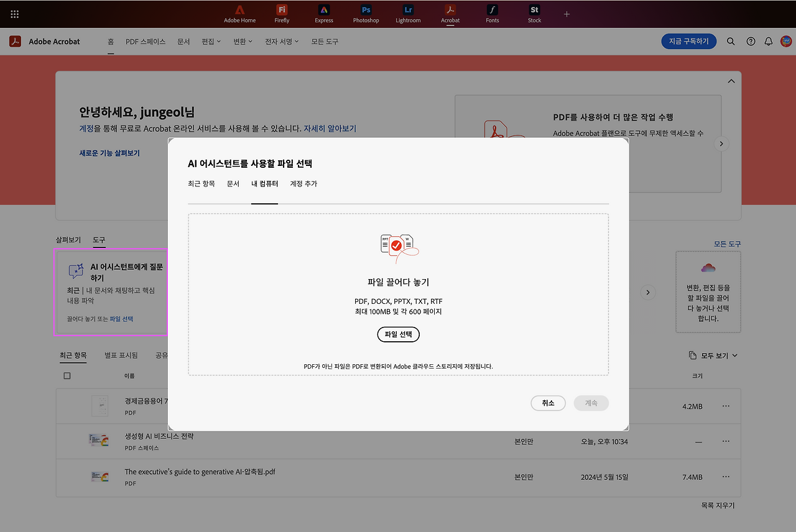Click the 계정 link in the greeting
The width and height of the screenshot is (796, 532).
tap(86, 129)
